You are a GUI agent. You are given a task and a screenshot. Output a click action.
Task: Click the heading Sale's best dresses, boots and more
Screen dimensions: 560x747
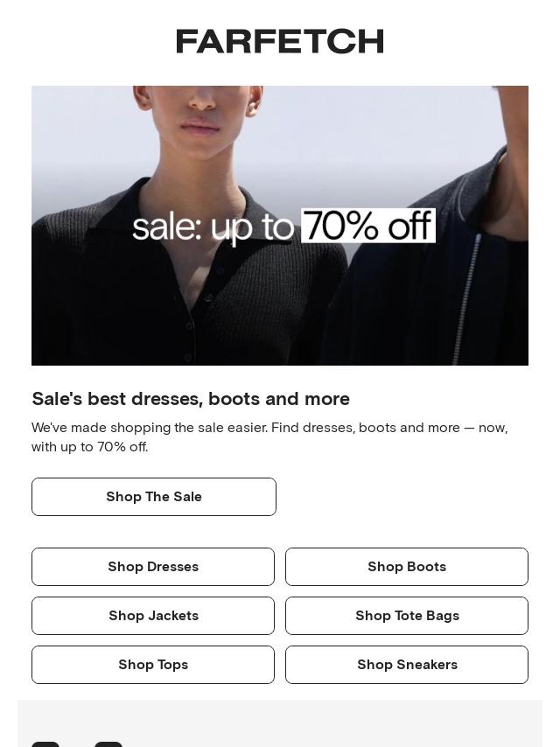click(191, 399)
